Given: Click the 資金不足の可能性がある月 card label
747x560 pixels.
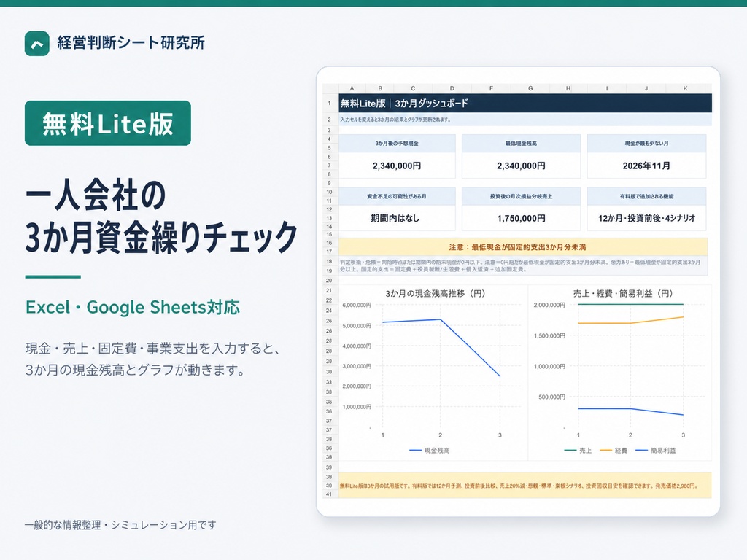Looking at the screenshot, I should pyautogui.click(x=397, y=196).
